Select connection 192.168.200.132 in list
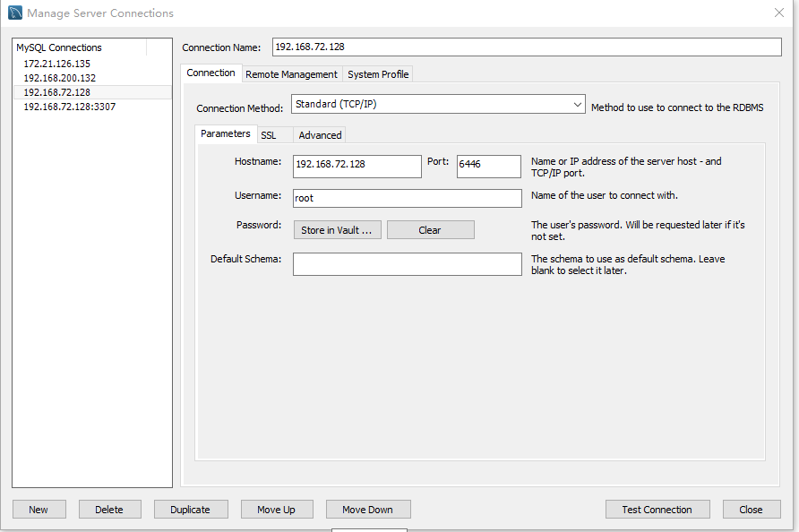799x532 pixels. coord(59,78)
